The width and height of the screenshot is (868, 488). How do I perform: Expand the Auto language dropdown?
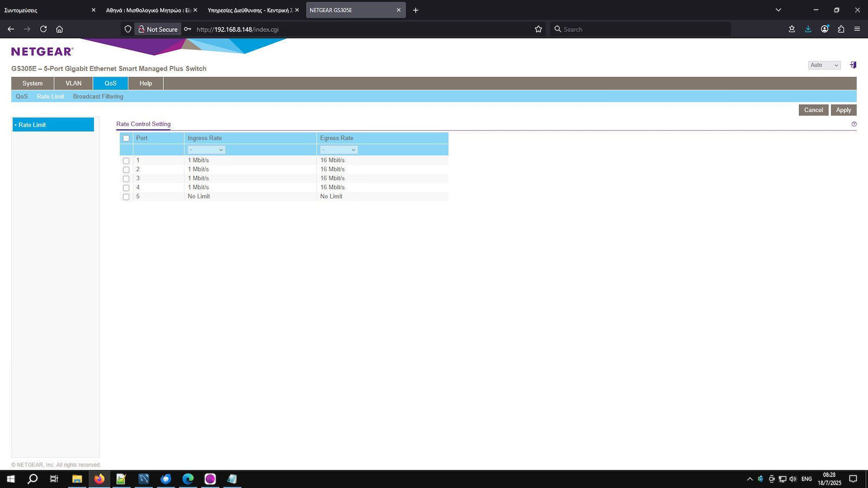tap(824, 65)
